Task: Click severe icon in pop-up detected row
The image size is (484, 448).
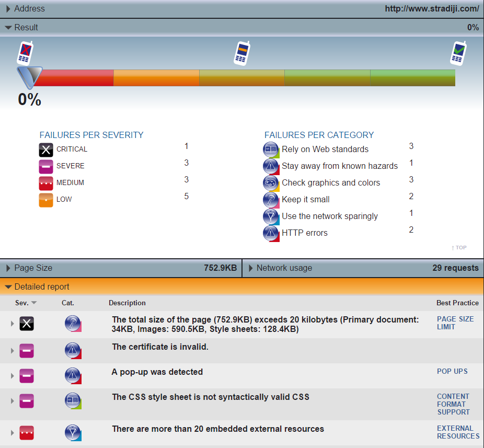Action: point(27,376)
